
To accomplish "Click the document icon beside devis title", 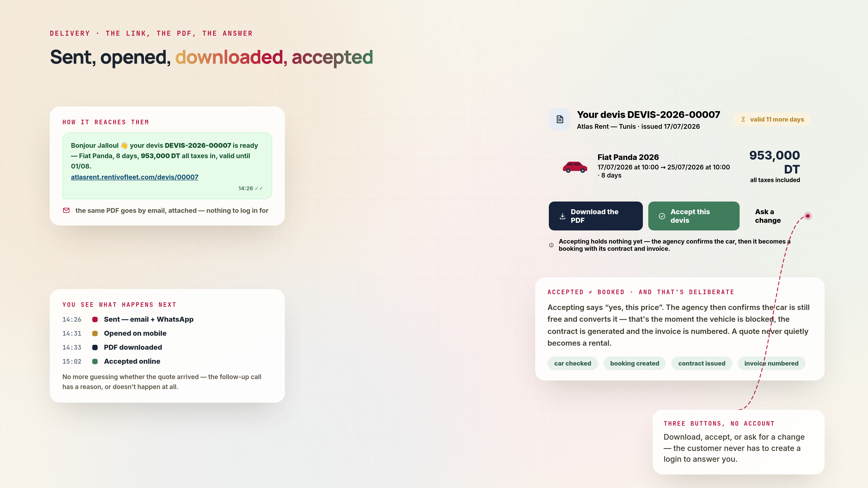I will pyautogui.click(x=560, y=119).
